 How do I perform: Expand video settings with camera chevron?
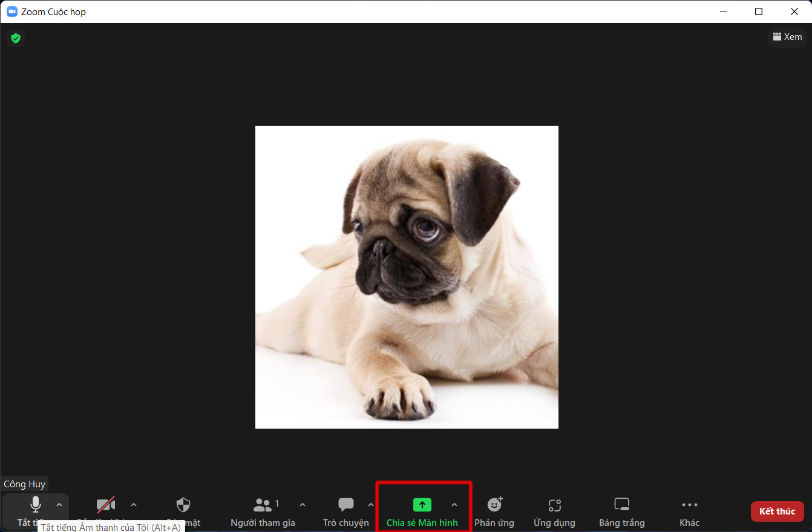133,504
